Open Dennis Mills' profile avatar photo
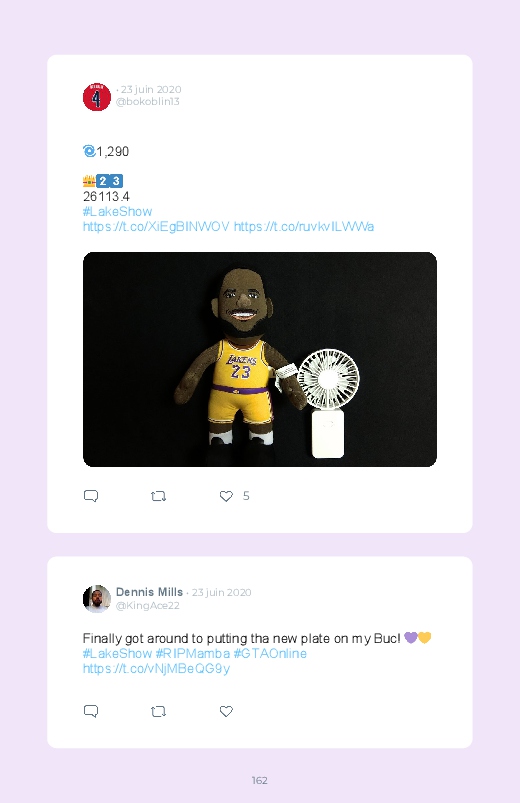This screenshot has width=520, height=803. [97, 599]
